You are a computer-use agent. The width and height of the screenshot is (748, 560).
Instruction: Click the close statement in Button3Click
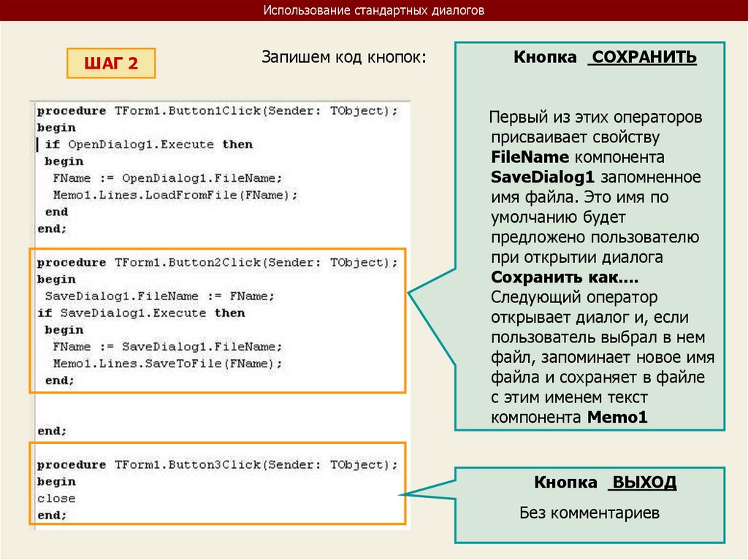pos(56,499)
